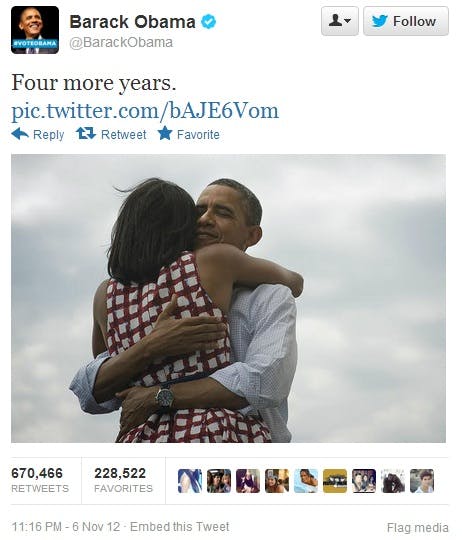
Task: Click the Retweet arrows icon
Action: tap(86, 134)
